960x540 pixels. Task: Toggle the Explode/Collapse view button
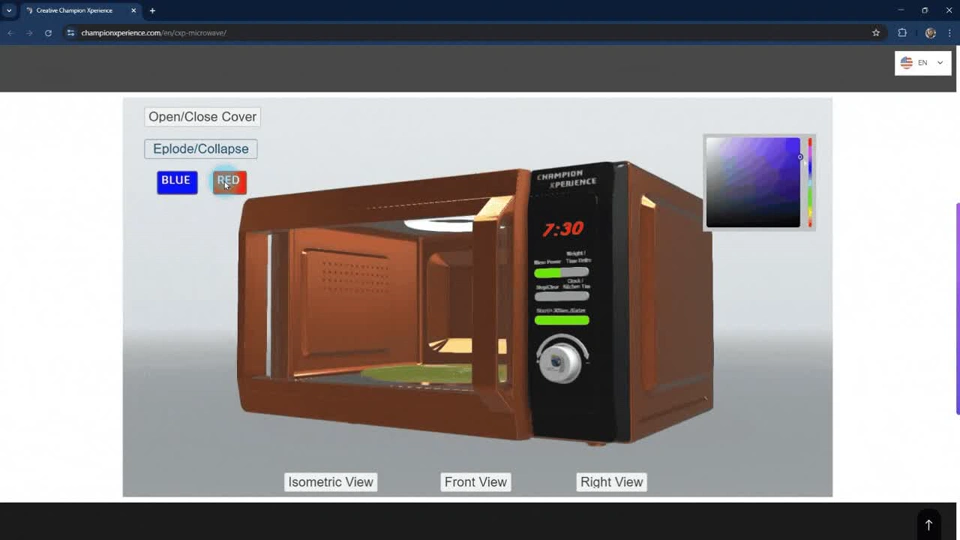click(201, 149)
